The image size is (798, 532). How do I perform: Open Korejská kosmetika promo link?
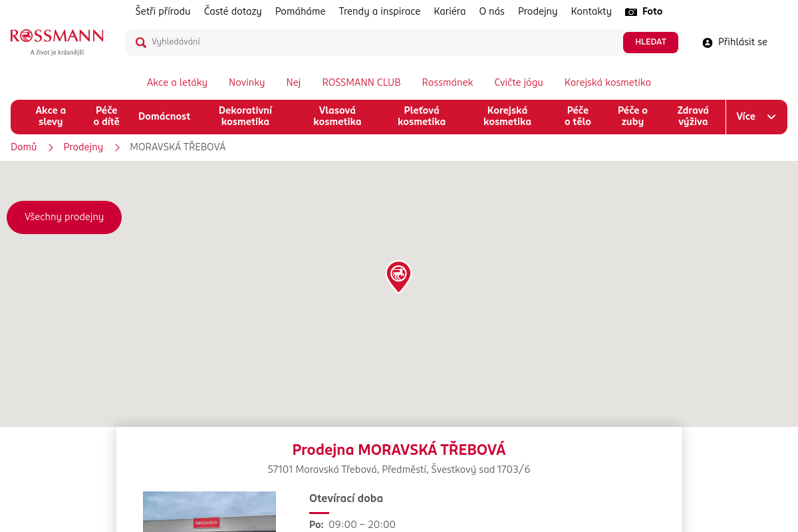(608, 82)
